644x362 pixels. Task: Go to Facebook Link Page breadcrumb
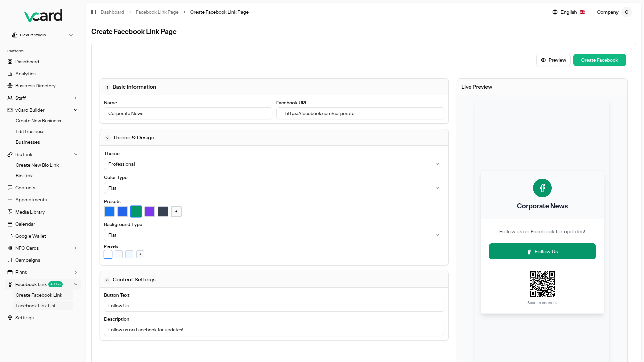(x=157, y=12)
